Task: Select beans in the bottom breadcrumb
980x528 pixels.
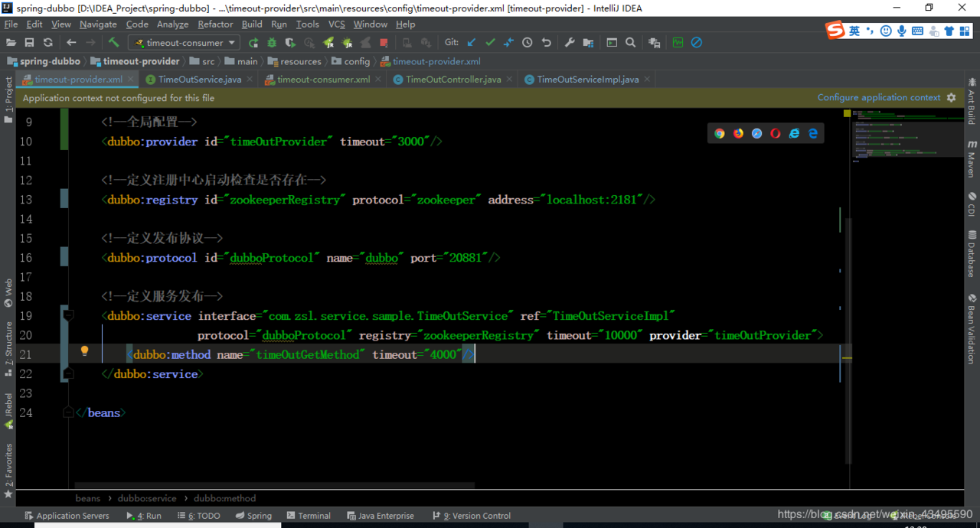Action: pyautogui.click(x=88, y=498)
